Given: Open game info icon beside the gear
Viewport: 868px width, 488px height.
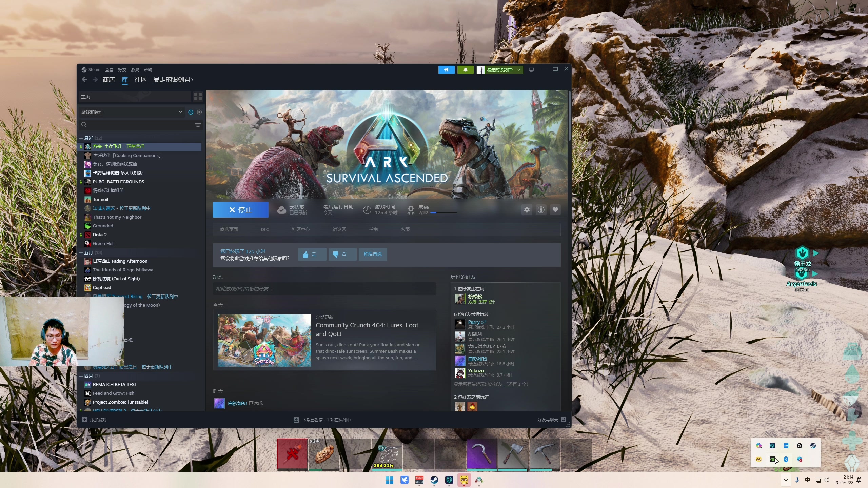Looking at the screenshot, I should [x=541, y=210].
